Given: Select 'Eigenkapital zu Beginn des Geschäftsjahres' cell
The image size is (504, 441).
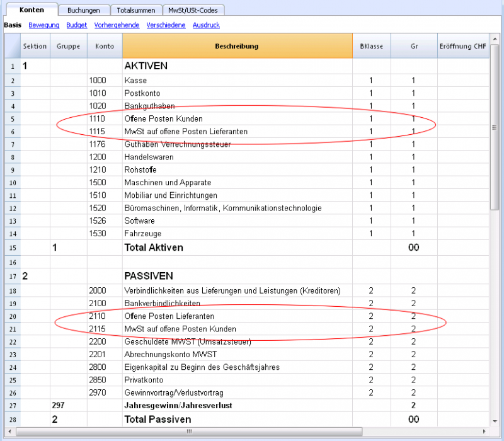Looking at the screenshot, I should tap(238, 367).
